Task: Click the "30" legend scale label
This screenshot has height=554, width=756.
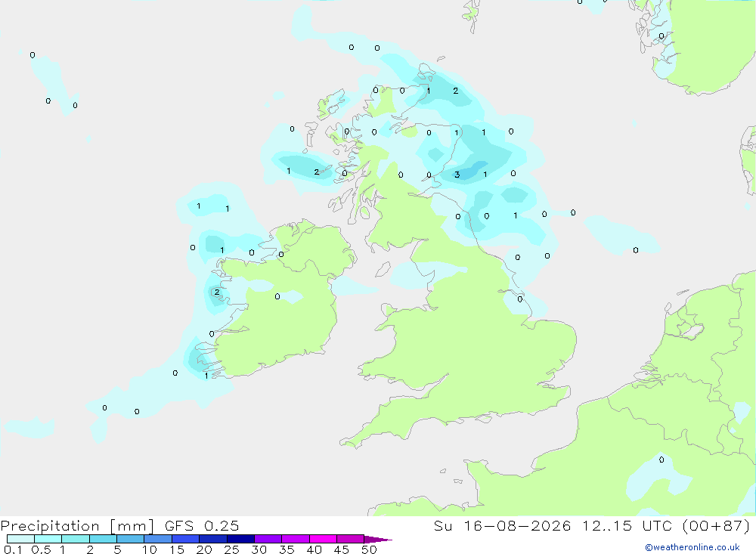Action: point(259,549)
